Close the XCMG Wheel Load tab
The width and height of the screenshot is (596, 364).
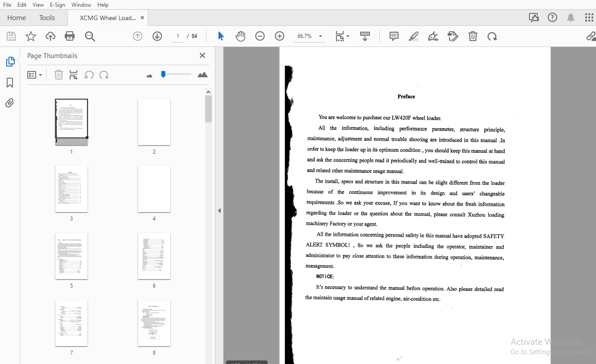(142, 18)
